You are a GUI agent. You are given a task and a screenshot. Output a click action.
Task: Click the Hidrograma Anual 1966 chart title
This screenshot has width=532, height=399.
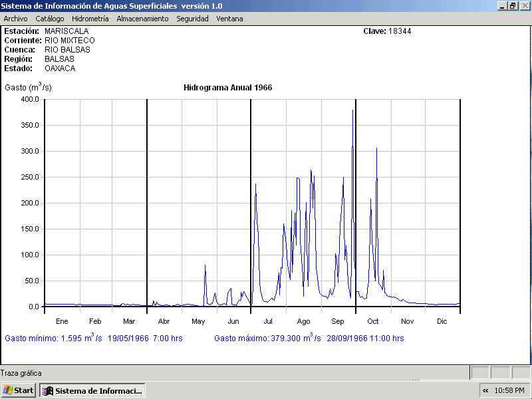coord(227,88)
